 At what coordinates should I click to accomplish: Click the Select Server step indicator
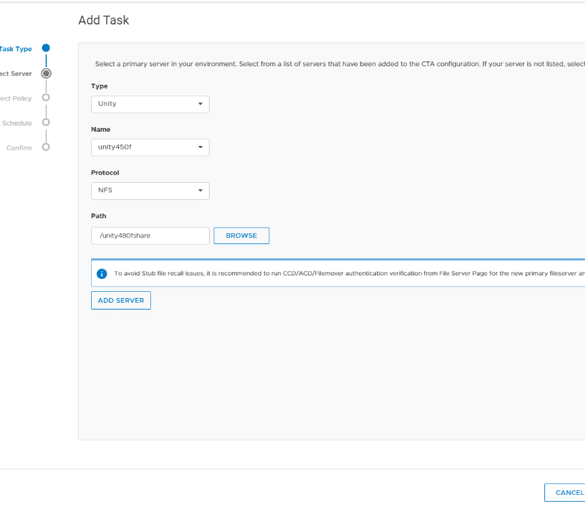(x=46, y=73)
